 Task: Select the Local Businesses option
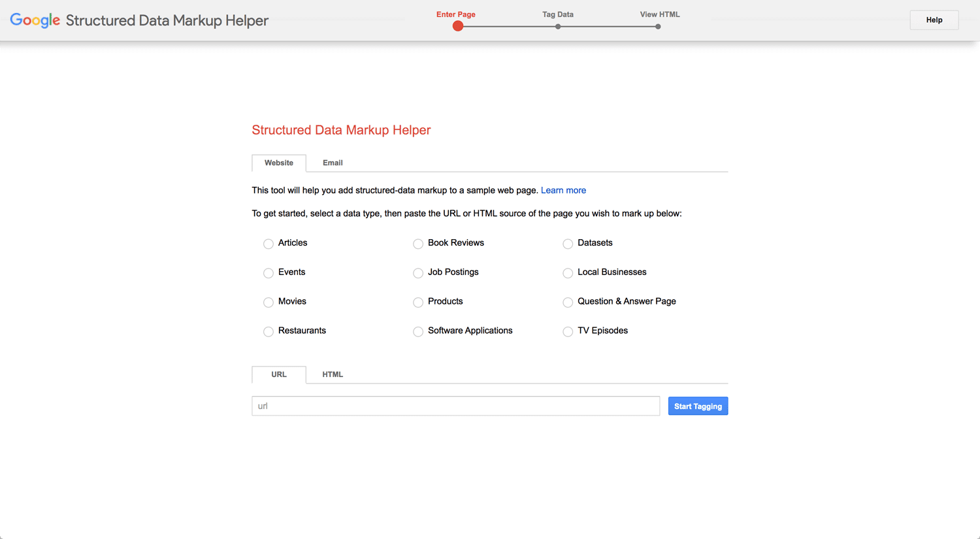(568, 273)
